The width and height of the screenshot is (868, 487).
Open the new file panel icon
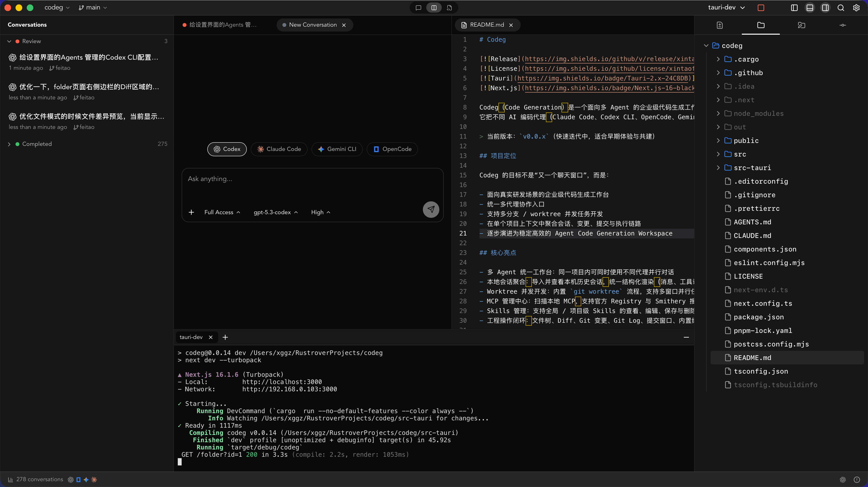coord(720,25)
